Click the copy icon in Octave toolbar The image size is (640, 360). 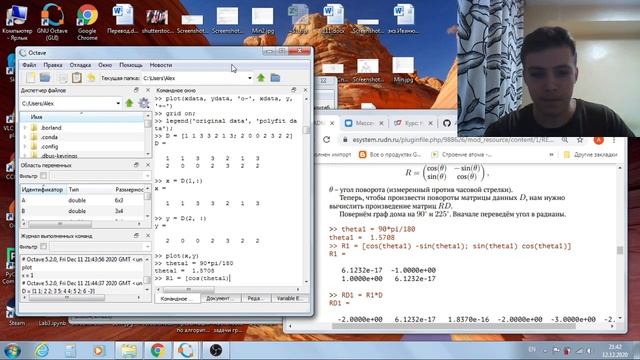pyautogui.click(x=62, y=78)
